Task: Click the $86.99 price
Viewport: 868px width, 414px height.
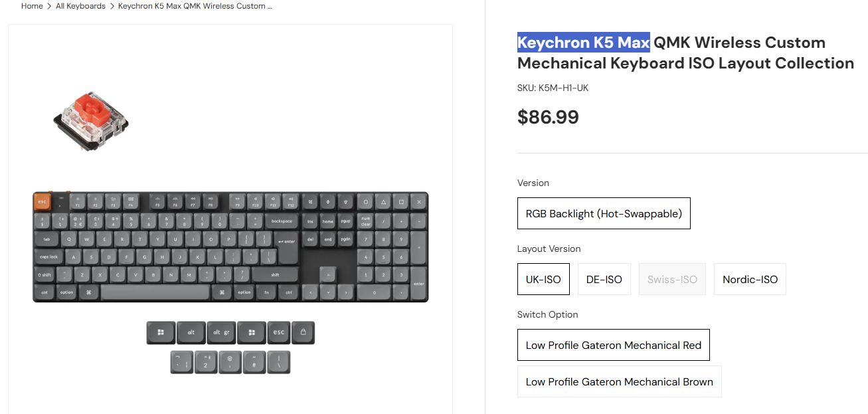Action: pos(548,118)
